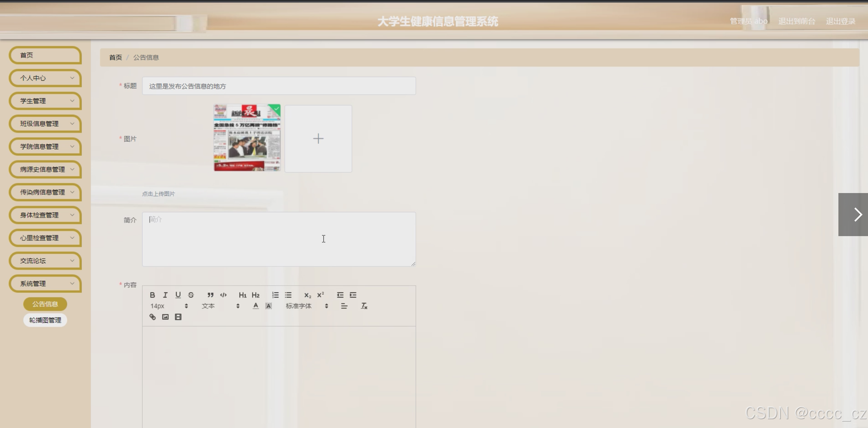This screenshot has width=868, height=428.
Task: Apply italic text style
Action: 165,295
